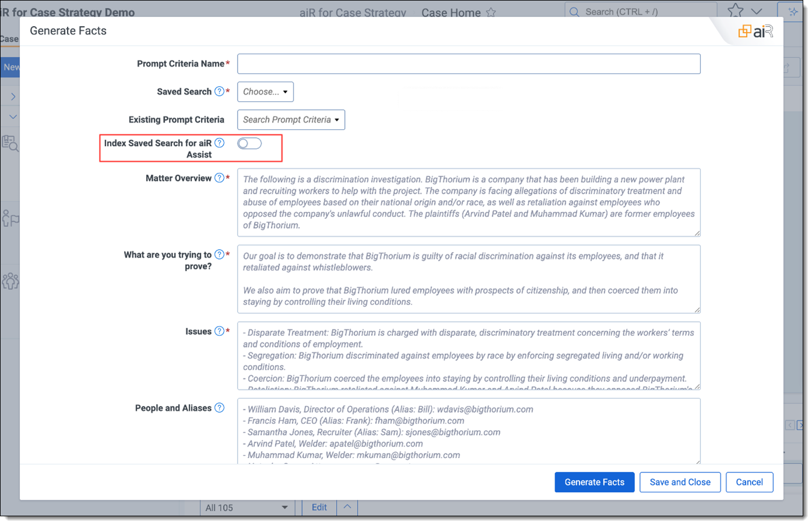Click the Search (CTRL + /) box

[x=641, y=12]
